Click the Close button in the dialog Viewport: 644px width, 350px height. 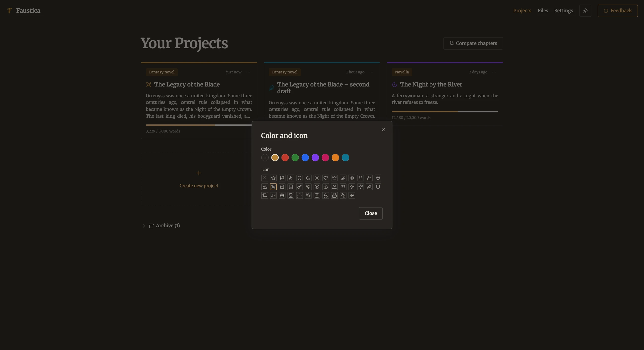click(x=371, y=213)
